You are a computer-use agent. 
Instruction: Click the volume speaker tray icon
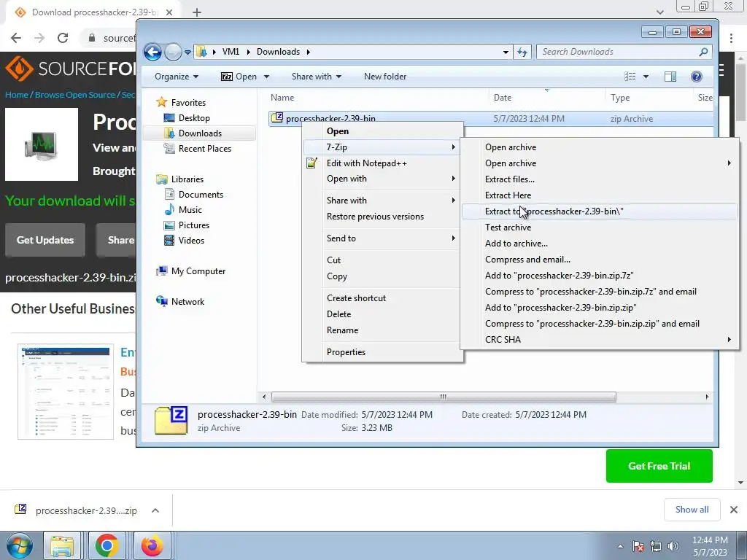coord(673,546)
